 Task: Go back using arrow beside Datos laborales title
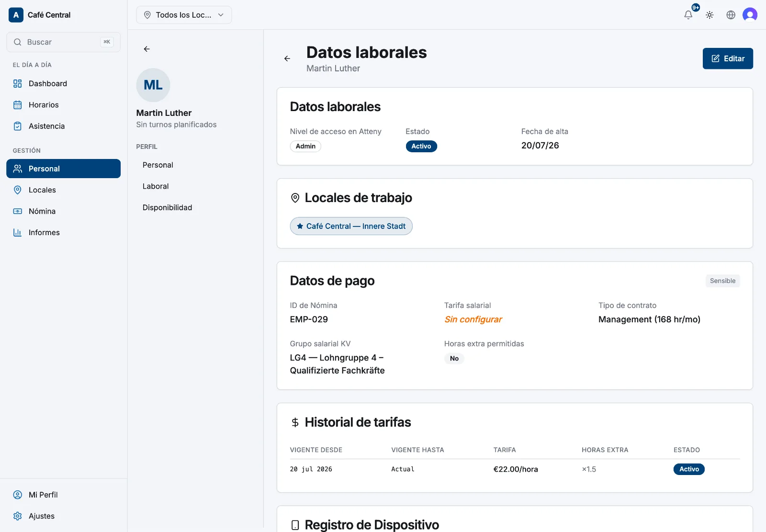287,58
